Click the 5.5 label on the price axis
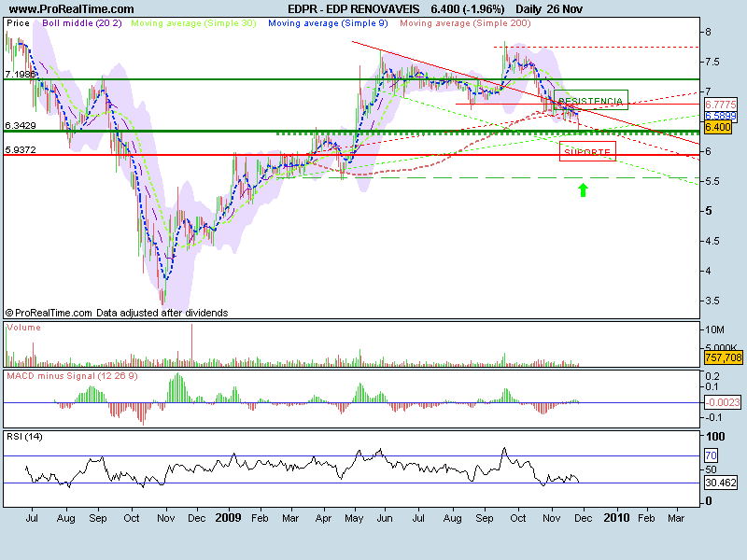The image size is (747, 560). pyautogui.click(x=712, y=181)
